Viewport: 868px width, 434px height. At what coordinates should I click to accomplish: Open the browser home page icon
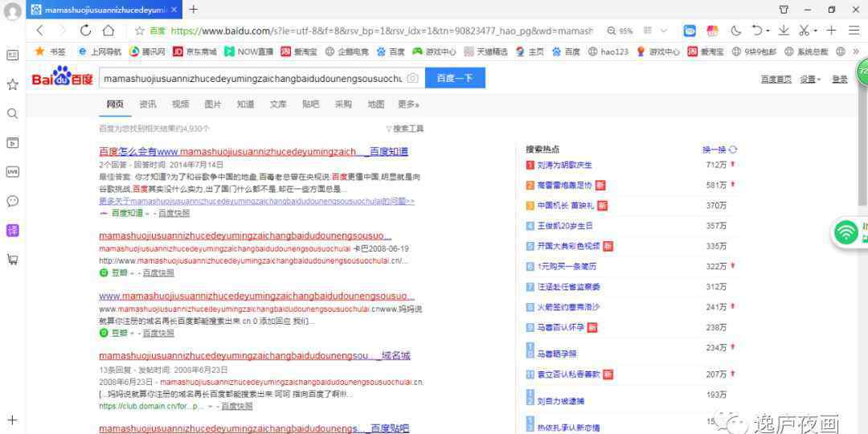coord(108,31)
